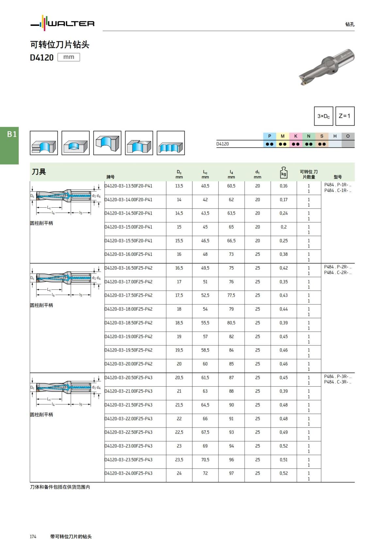This screenshot has width=392, height=555.
Task: Click the page title 可转位刀片钻头
Action: (x=60, y=44)
